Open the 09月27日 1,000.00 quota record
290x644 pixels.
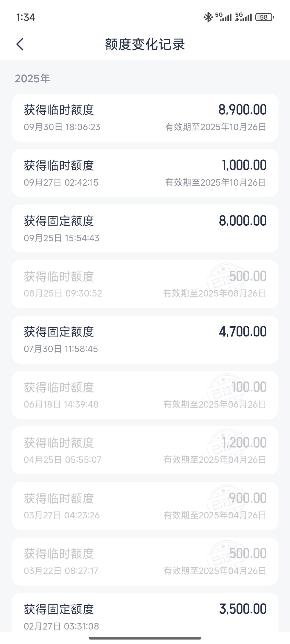pos(145,173)
